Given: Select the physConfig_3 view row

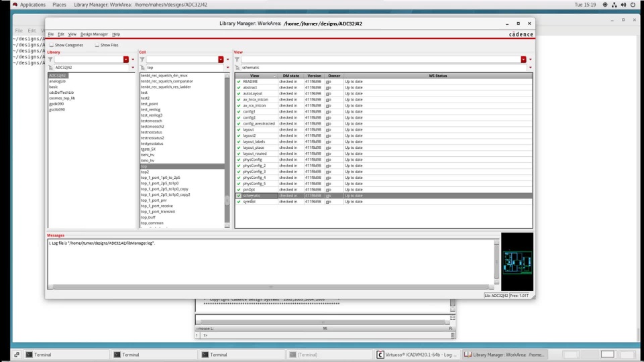Looking at the screenshot, I should 384,172.
